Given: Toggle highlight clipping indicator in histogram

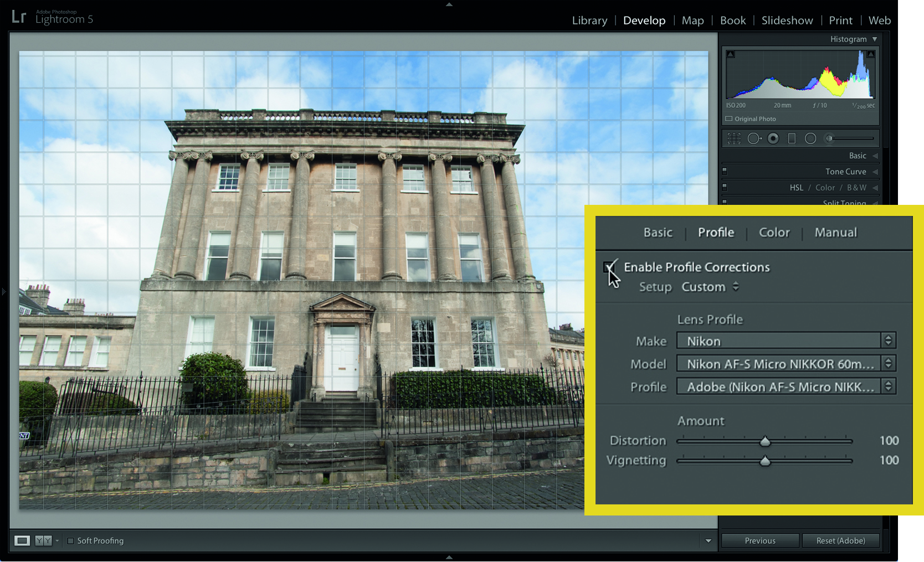Looking at the screenshot, I should pos(871,54).
